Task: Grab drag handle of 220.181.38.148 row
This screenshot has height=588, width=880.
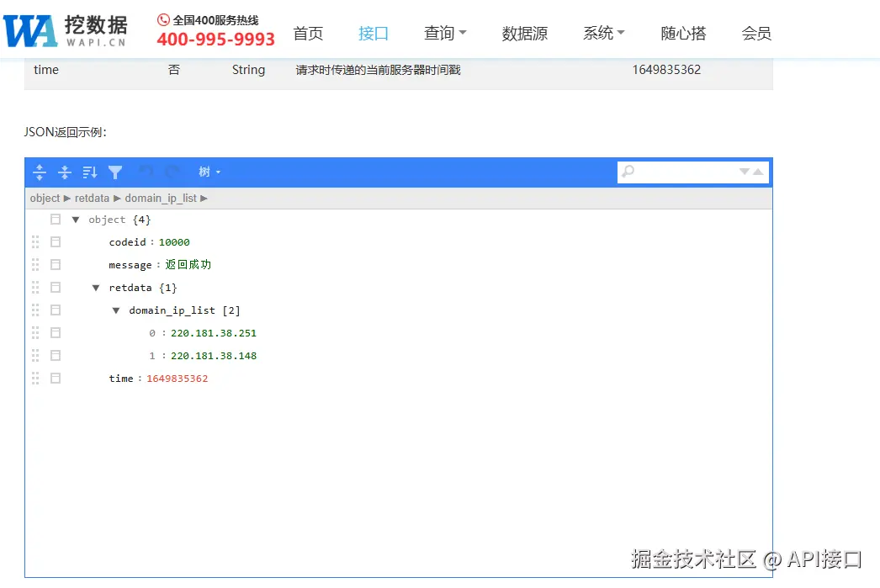Action: click(x=35, y=355)
